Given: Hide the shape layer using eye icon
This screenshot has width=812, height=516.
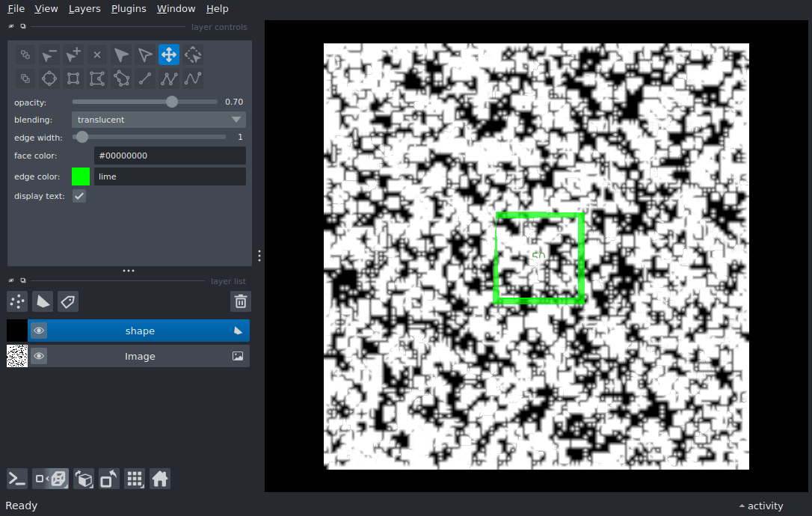Looking at the screenshot, I should click(x=39, y=331).
